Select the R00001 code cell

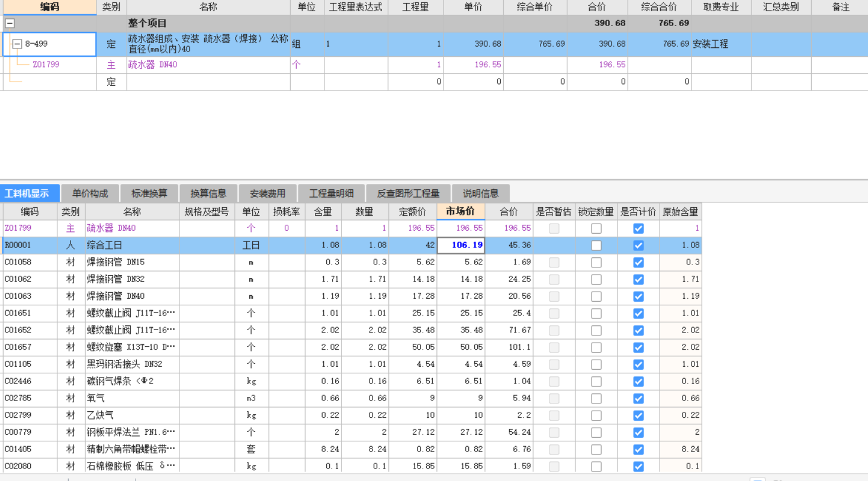pyautogui.click(x=30, y=245)
